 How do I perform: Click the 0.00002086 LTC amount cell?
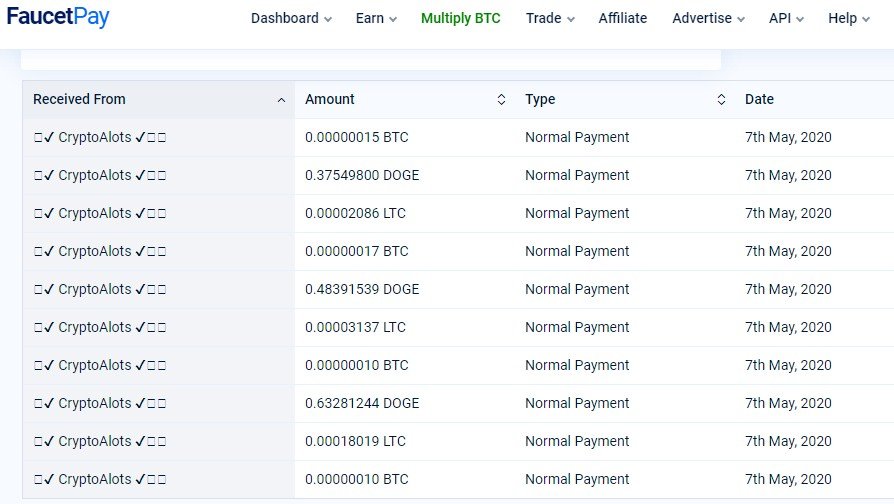355,213
